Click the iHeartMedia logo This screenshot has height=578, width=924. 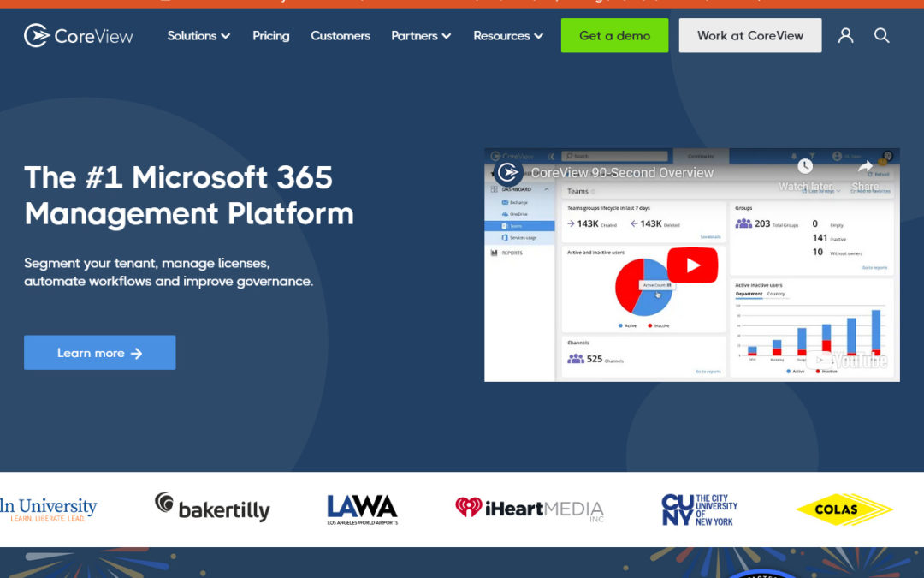530,509
